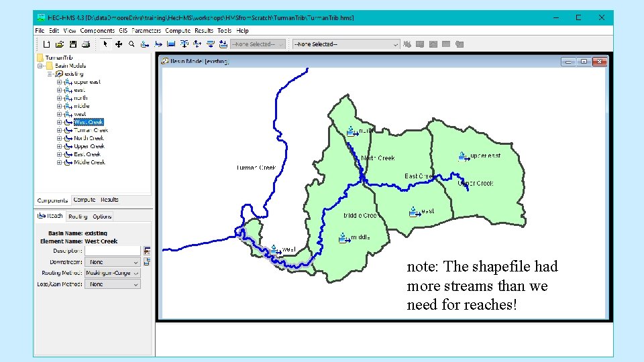Click the Graph results toolbar icon
The height and width of the screenshot is (362, 644).
coord(433,44)
